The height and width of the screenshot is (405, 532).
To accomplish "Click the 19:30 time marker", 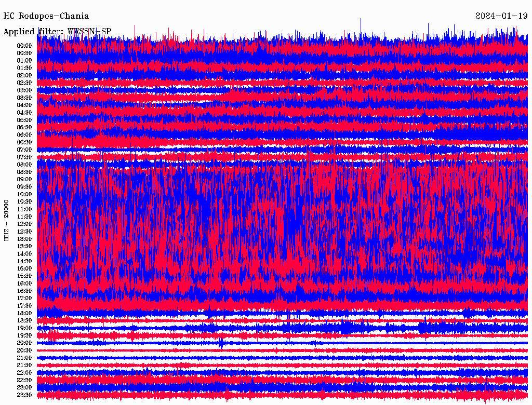I will (24, 336).
